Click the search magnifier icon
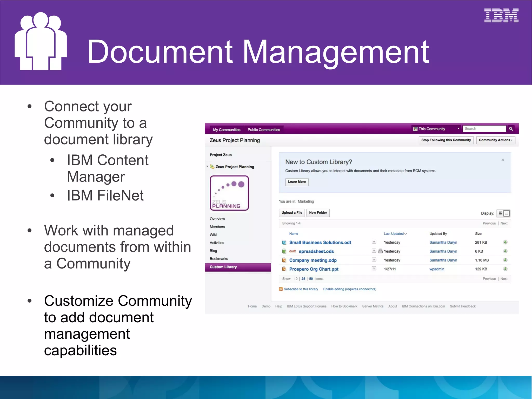 tap(511, 129)
